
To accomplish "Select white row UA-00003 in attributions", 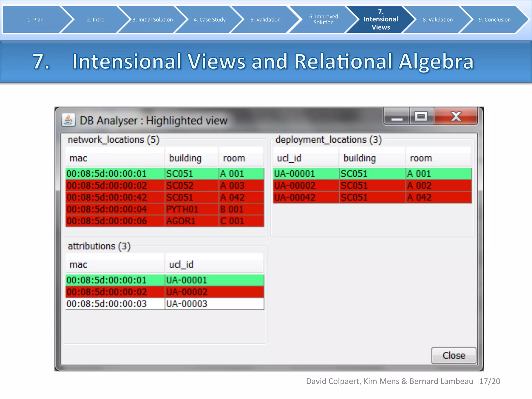I will 165,304.
